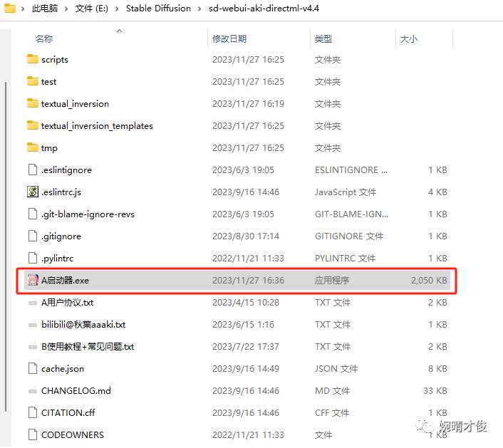
Task: Click the .eslintignore file icon
Action: pyautogui.click(x=32, y=170)
